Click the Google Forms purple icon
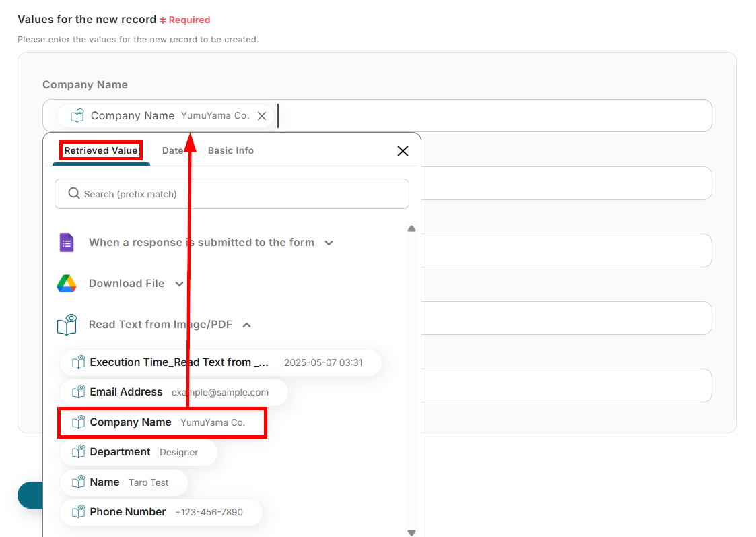756x537 pixels. coord(66,243)
